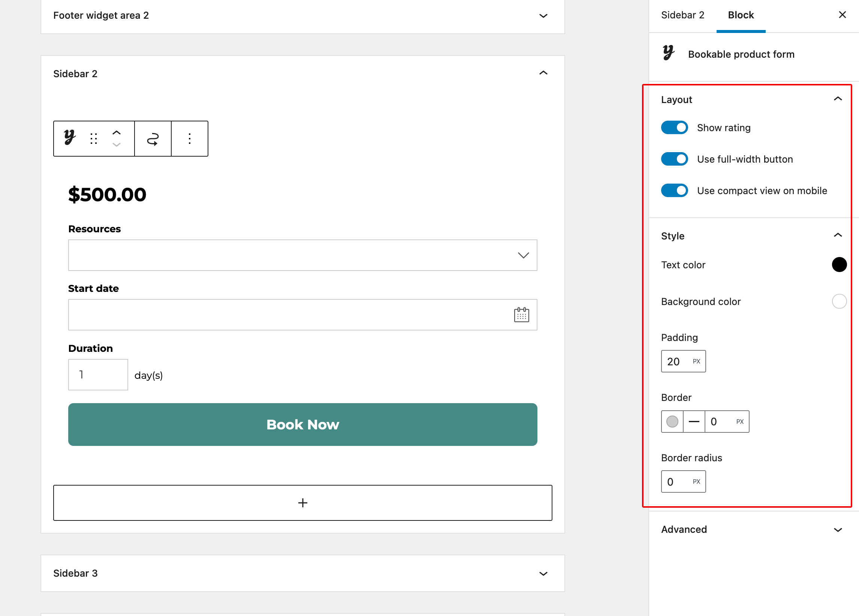Viewport: 859px width, 616px height.
Task: Click the calendar icon in Start date field
Action: [x=521, y=315]
